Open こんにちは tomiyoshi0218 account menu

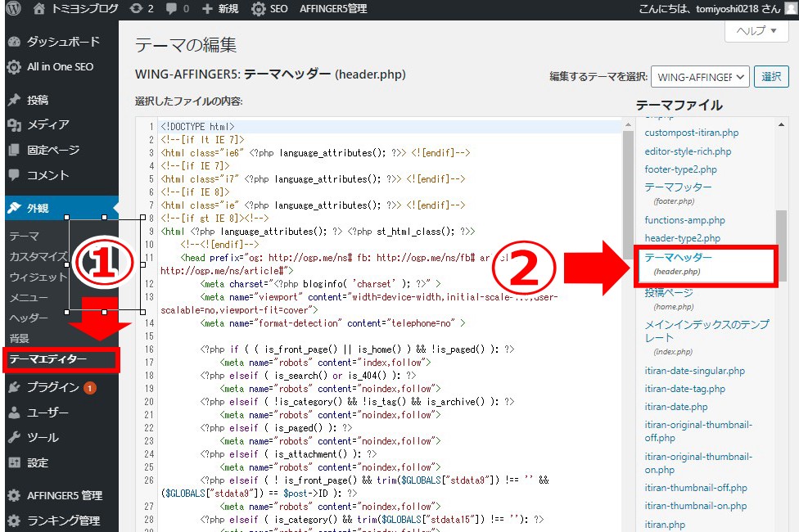(x=709, y=9)
